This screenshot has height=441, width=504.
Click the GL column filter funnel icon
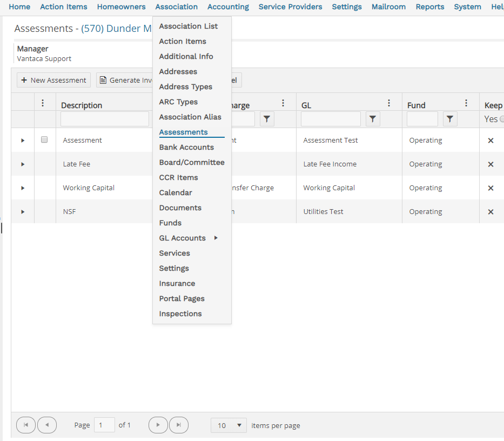click(373, 119)
